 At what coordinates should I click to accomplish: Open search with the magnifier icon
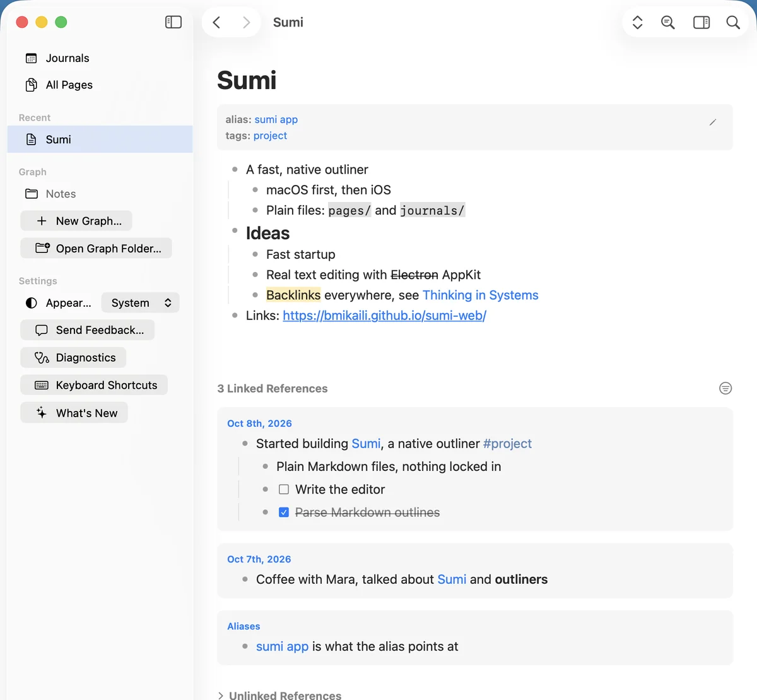point(733,23)
